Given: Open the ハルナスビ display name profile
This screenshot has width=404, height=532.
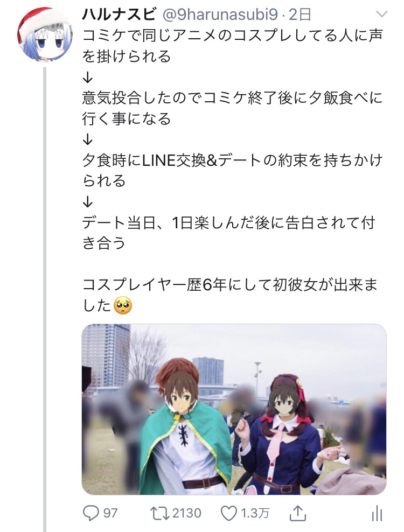Looking at the screenshot, I should pos(119,14).
